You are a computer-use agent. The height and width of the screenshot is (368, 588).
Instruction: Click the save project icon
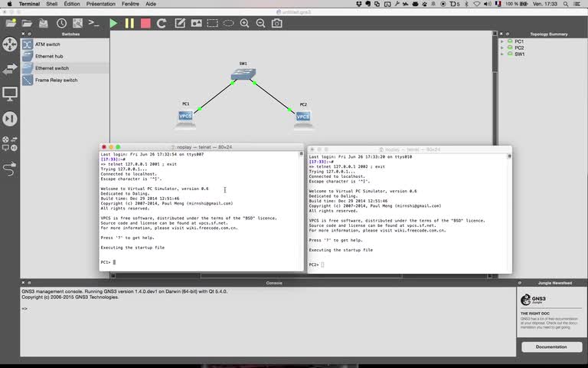pyautogui.click(x=44, y=23)
